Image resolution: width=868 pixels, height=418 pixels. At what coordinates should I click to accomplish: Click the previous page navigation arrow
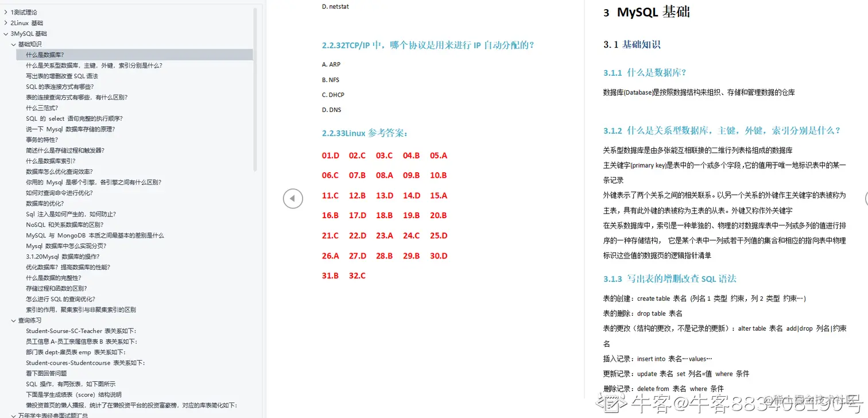[293, 198]
